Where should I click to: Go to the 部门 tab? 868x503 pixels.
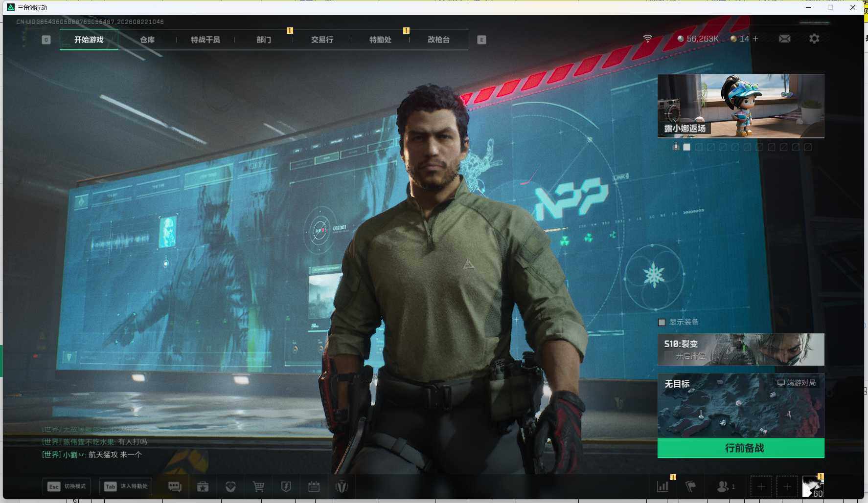click(263, 40)
